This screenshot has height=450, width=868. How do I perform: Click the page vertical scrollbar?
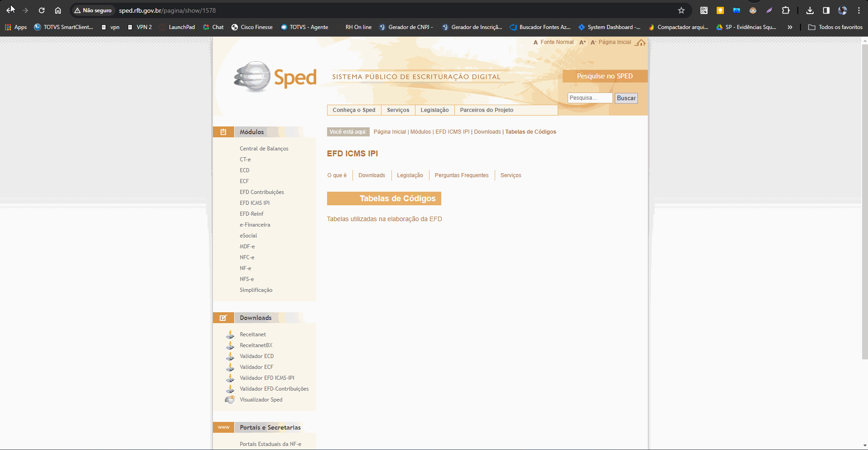(x=864, y=202)
